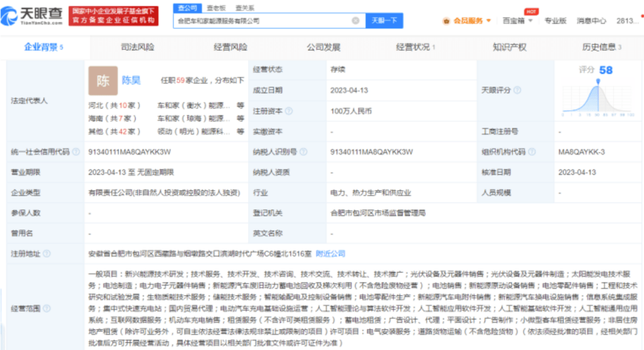Open 领动（明光）能源科 company link
Screen dimensions: 644x350
pos(193,131)
